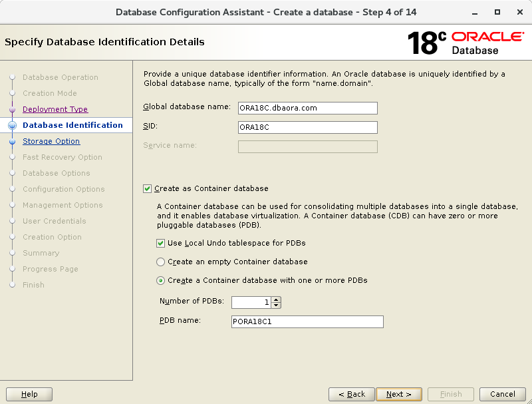Click the User Credentials step
This screenshot has height=404, width=532.
[x=55, y=221]
